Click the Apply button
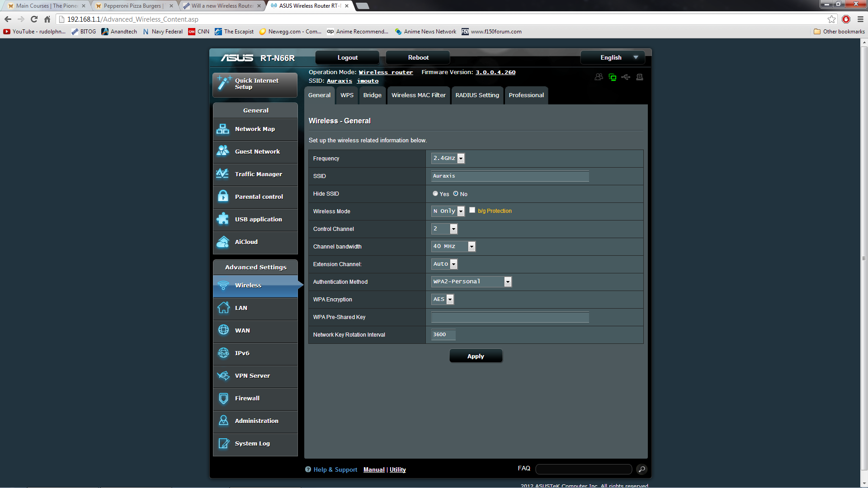Viewport: 868px width, 488px height. coord(476,356)
